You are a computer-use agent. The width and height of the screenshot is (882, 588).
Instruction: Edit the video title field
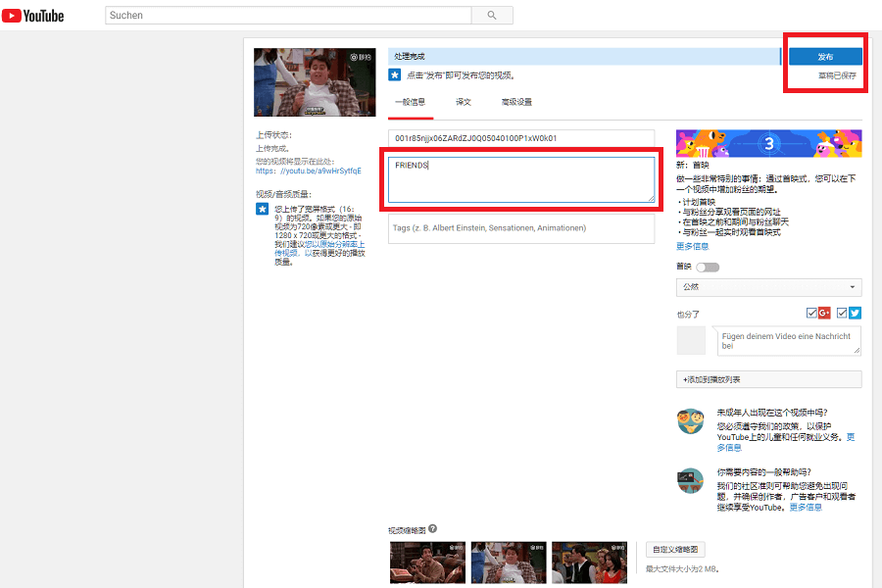click(521, 138)
